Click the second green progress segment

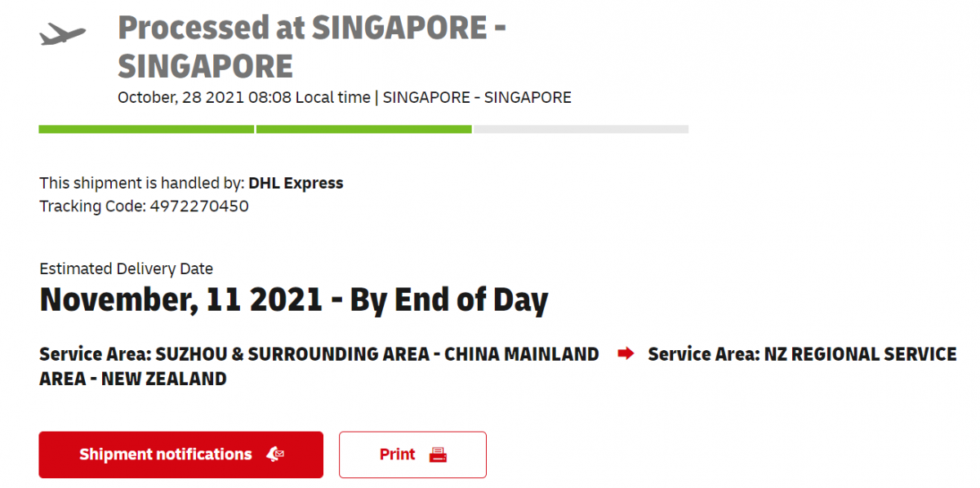point(363,129)
